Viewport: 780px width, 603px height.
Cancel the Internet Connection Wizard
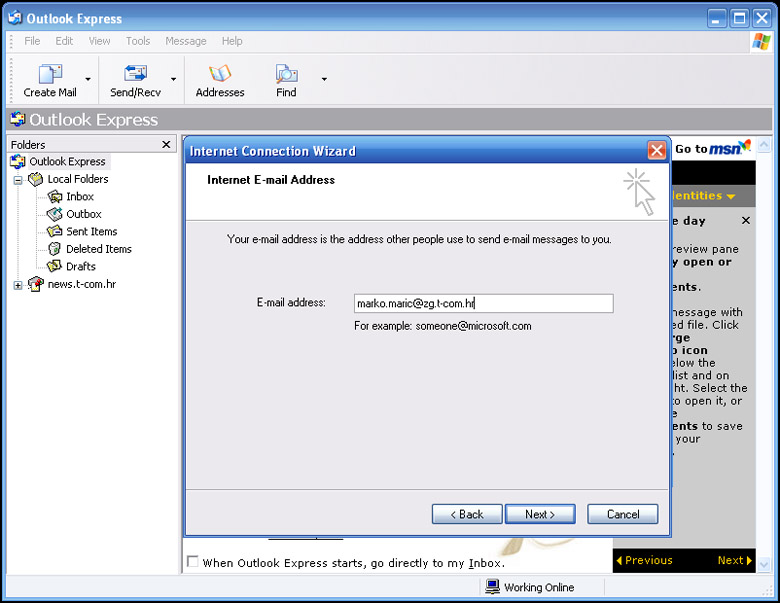(623, 514)
